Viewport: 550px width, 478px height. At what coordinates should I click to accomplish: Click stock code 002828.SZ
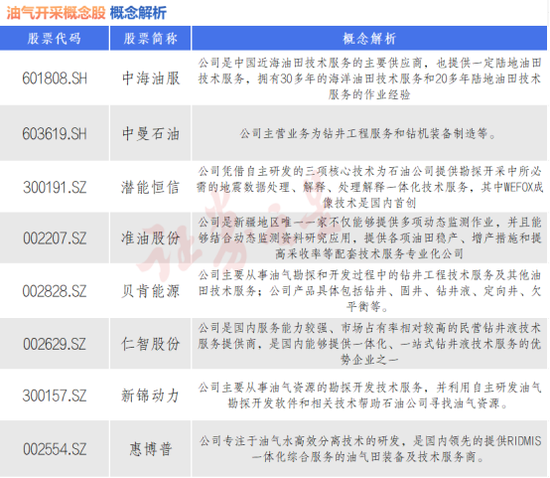(55, 291)
